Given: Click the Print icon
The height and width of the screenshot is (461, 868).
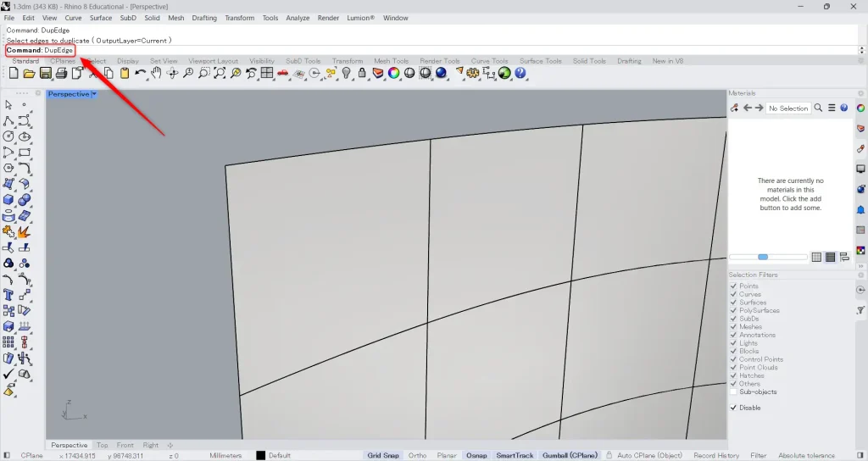Looking at the screenshot, I should (61, 73).
